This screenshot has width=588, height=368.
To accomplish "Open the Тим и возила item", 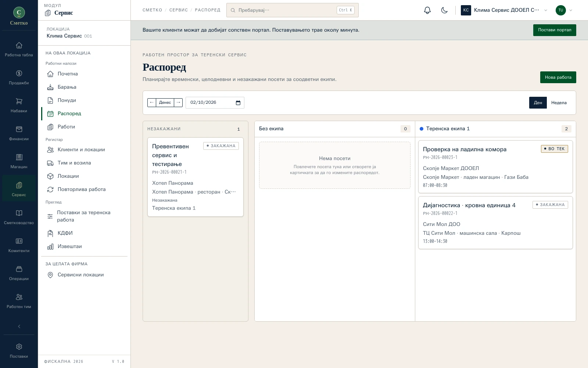I will click(84, 163).
